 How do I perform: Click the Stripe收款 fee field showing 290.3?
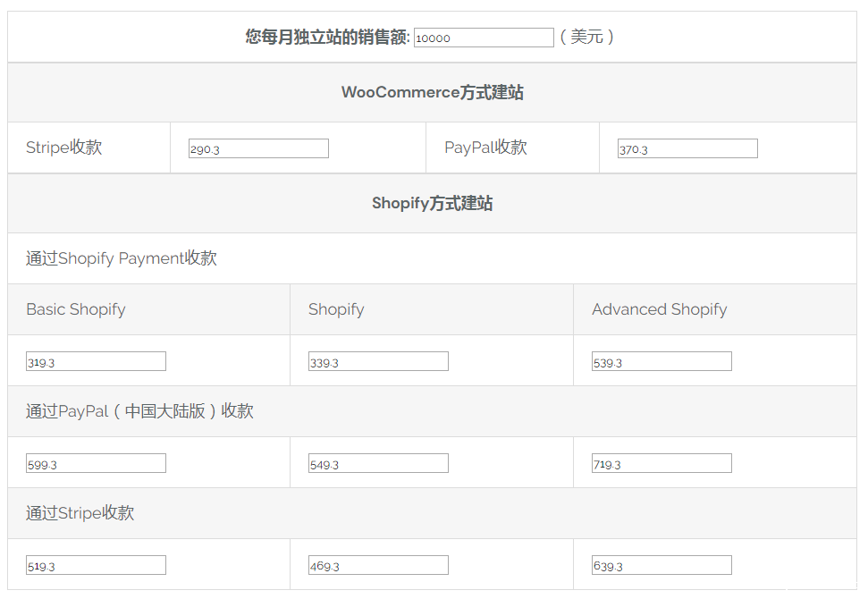coord(257,148)
